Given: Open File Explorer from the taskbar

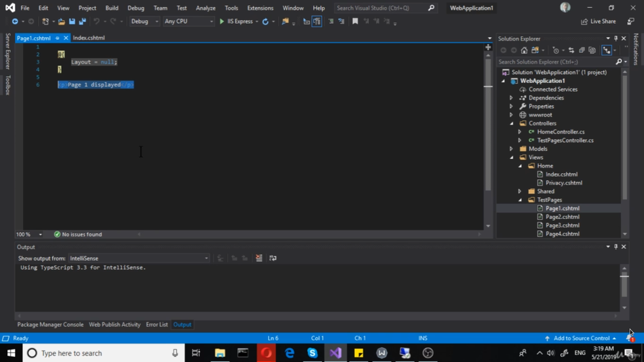Looking at the screenshot, I should tap(220, 353).
